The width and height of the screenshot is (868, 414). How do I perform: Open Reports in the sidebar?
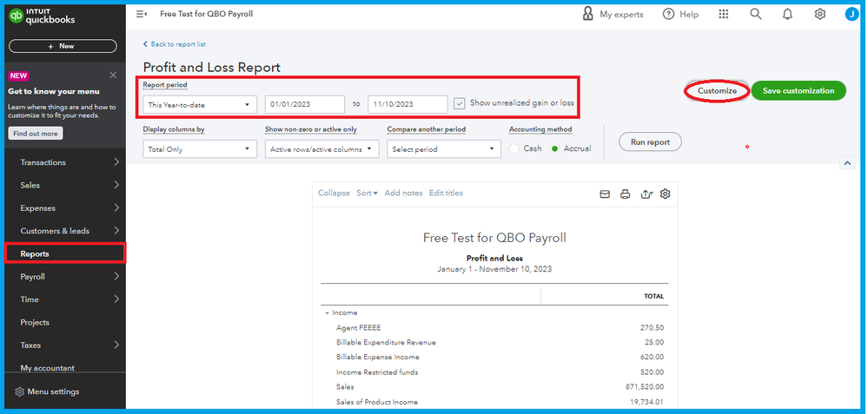point(65,253)
